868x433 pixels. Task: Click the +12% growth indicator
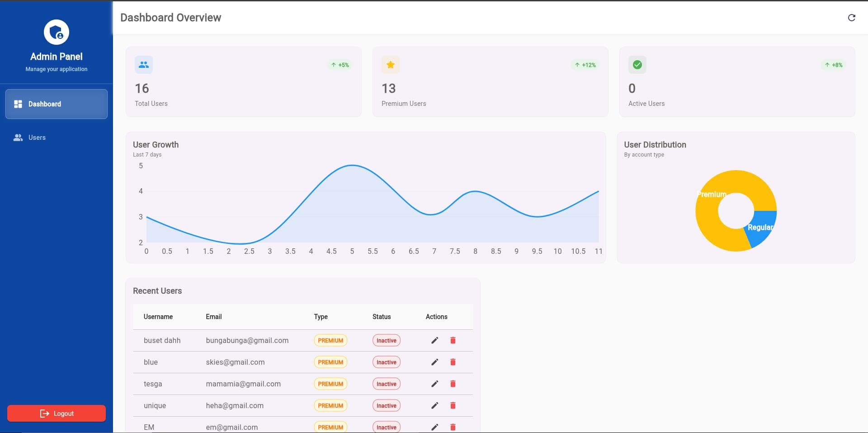[585, 65]
